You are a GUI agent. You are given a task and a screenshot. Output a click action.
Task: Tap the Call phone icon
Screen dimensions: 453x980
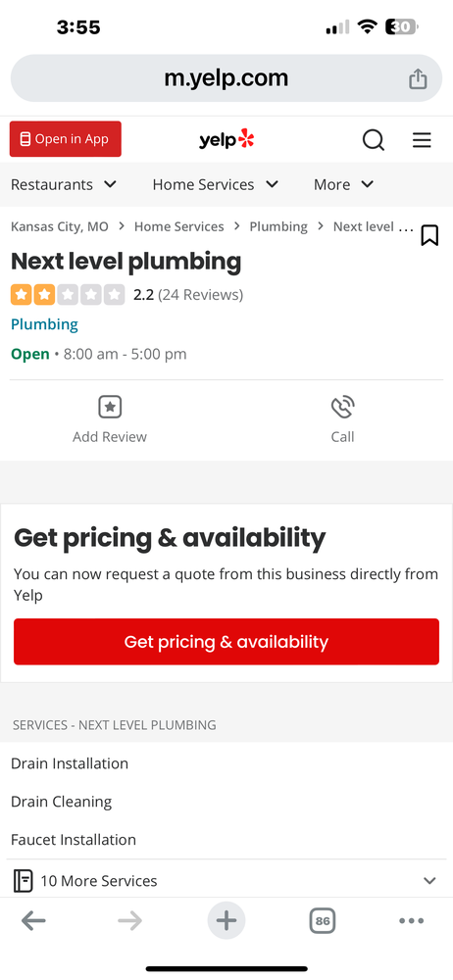tap(342, 408)
